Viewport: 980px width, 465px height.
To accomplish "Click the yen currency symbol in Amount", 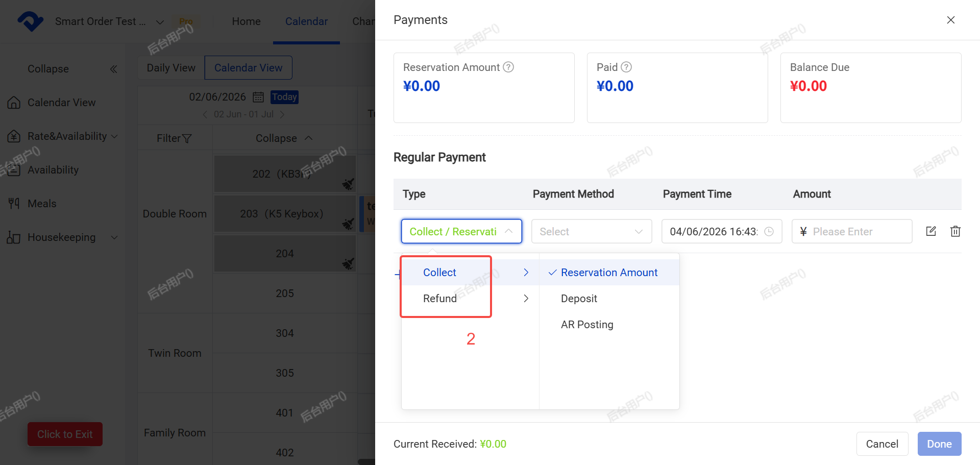I will coord(803,232).
